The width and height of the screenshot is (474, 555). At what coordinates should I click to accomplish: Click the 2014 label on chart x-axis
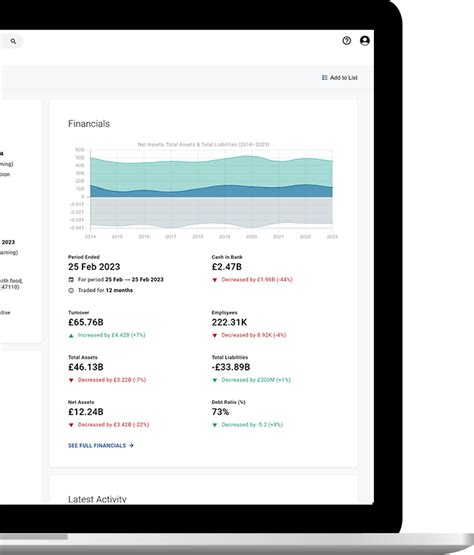click(x=90, y=236)
